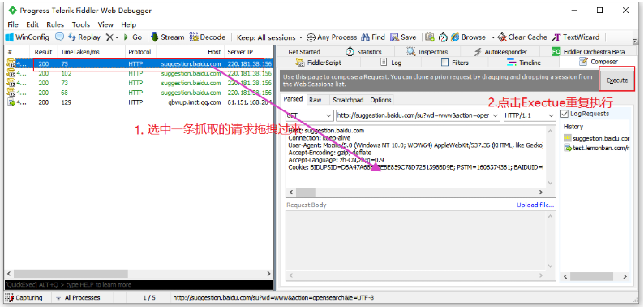The width and height of the screenshot is (644, 307).
Task: Open the TextWizard tool
Action: [x=575, y=37]
